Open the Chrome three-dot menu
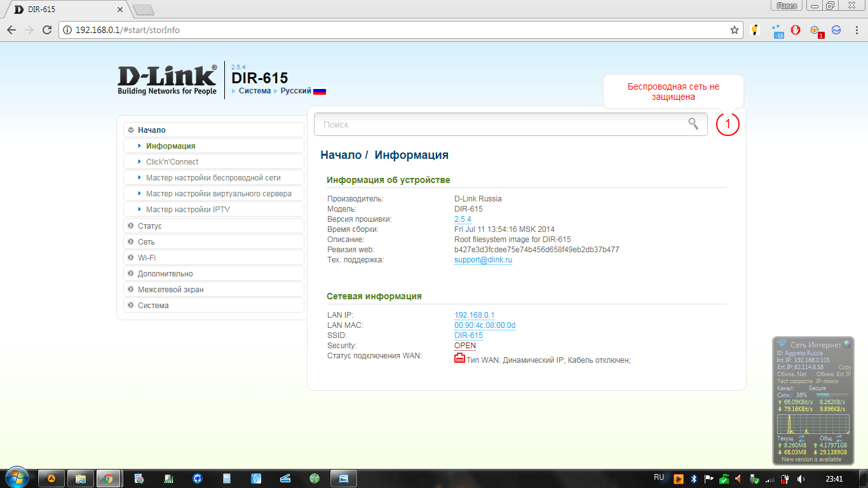The height and width of the screenshot is (488, 868). point(855,30)
